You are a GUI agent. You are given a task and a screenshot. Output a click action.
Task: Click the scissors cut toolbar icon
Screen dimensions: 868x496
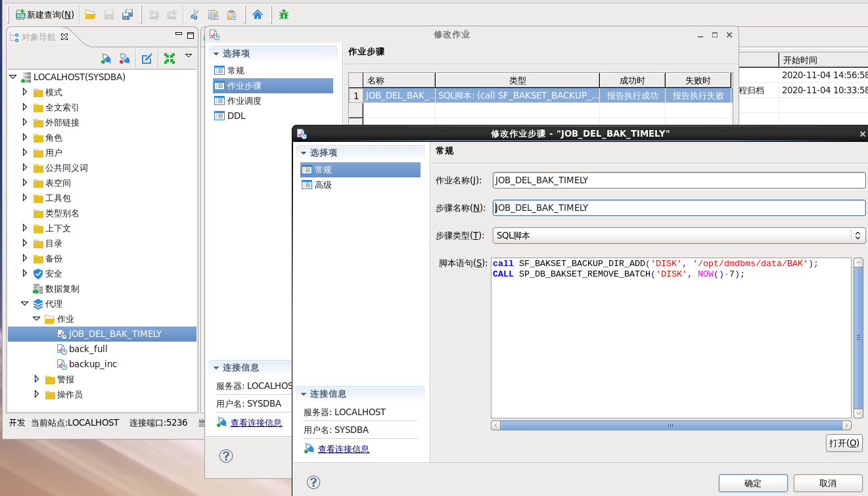194,14
